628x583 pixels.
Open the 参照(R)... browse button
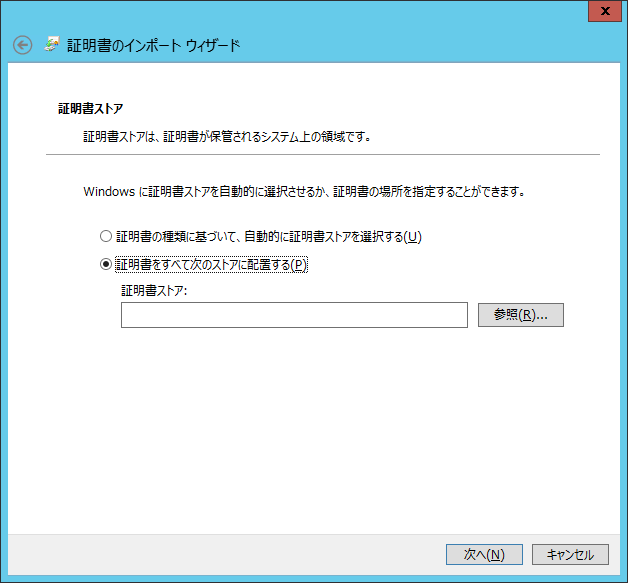coord(521,315)
